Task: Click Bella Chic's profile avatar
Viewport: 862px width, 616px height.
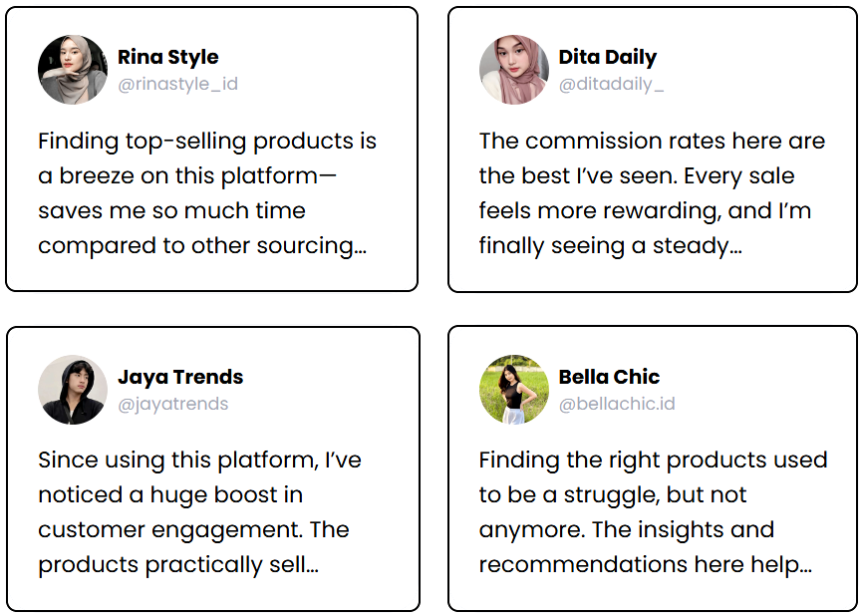Action: coord(514,390)
